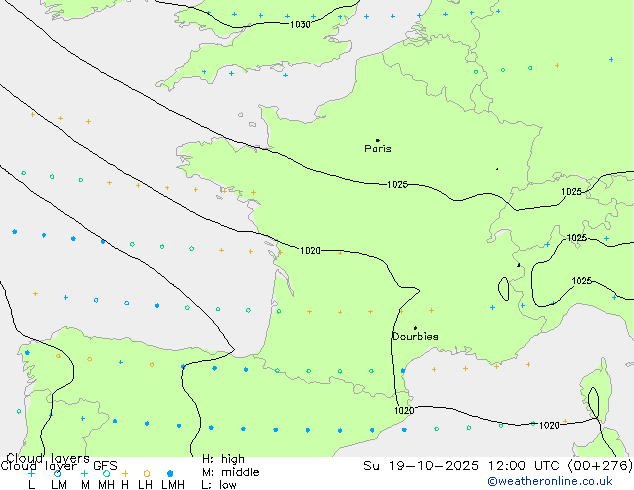This screenshot has width=634, height=490.
Task: Click the 'Dourbies' city label
Action: [415, 336]
